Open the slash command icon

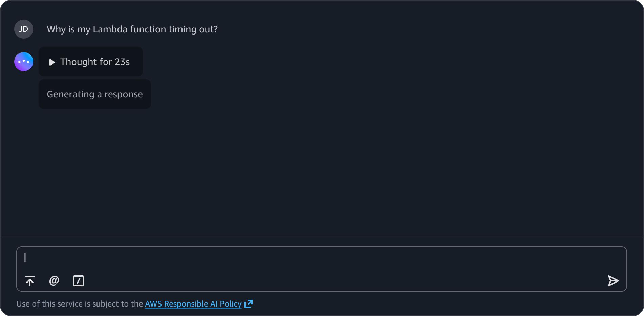click(79, 281)
